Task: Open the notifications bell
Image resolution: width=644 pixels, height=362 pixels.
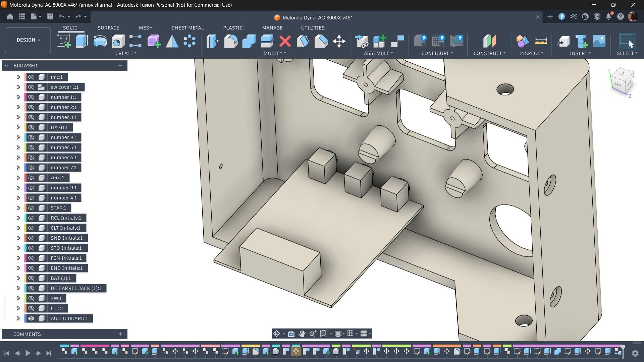Action: [609, 16]
